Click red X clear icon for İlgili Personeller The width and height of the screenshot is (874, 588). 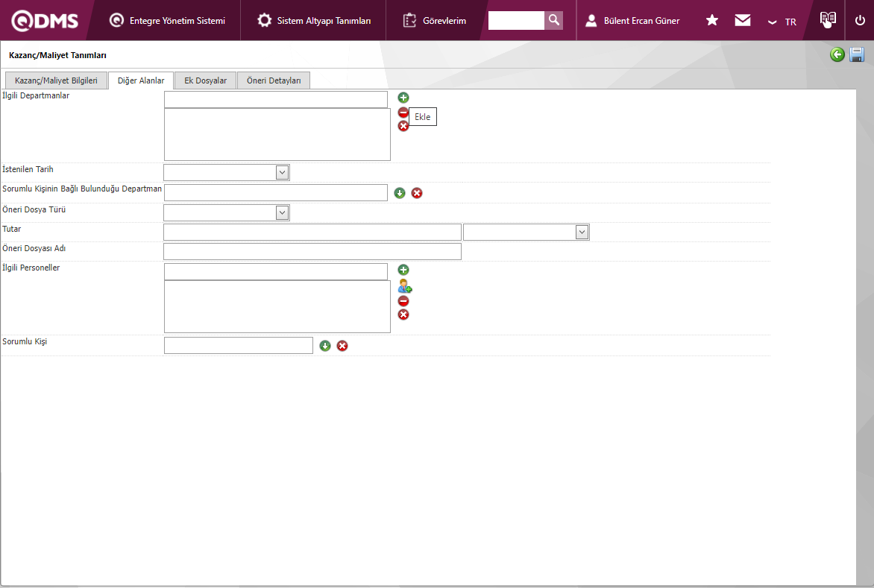(403, 314)
